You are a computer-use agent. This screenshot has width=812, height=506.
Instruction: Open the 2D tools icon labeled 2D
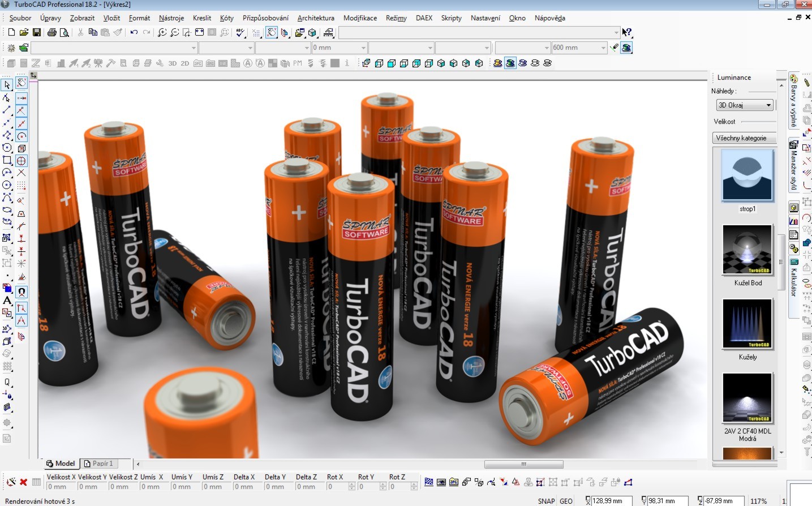(185, 63)
